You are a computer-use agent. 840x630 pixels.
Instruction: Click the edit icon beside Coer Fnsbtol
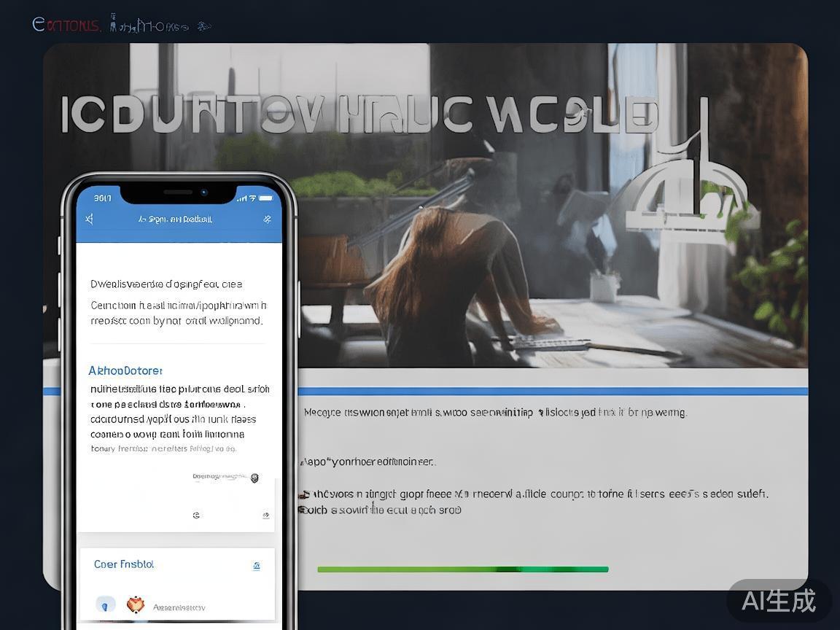click(256, 566)
